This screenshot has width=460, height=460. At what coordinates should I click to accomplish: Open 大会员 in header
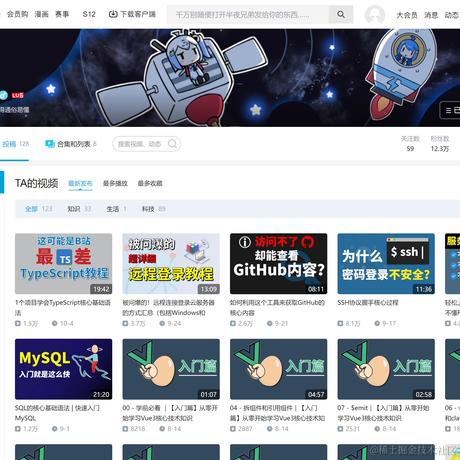407,15
